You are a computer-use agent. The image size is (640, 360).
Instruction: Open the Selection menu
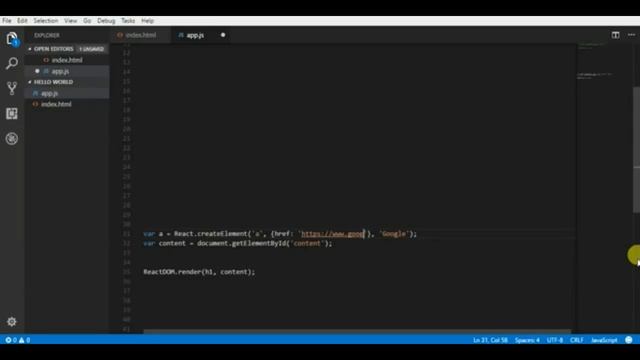[x=46, y=21]
